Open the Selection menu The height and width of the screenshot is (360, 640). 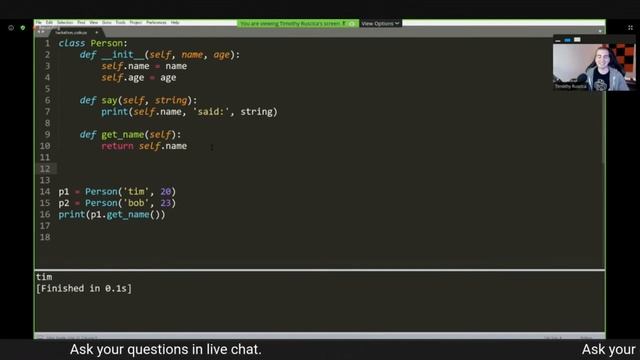coord(65,22)
